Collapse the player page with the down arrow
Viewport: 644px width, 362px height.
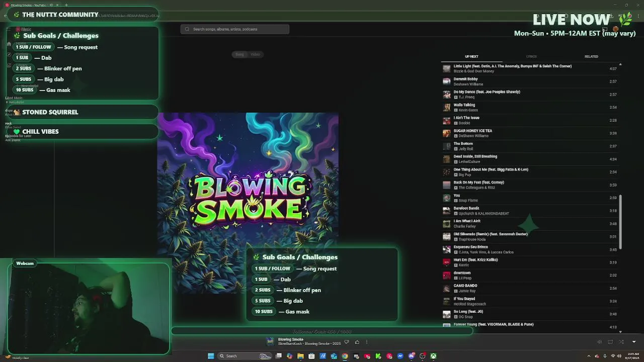click(634, 342)
